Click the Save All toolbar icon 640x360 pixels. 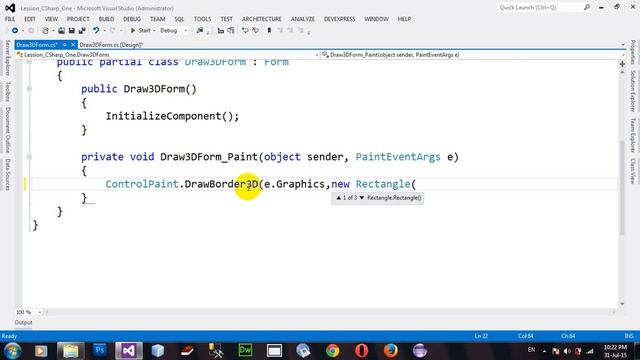click(x=82, y=31)
